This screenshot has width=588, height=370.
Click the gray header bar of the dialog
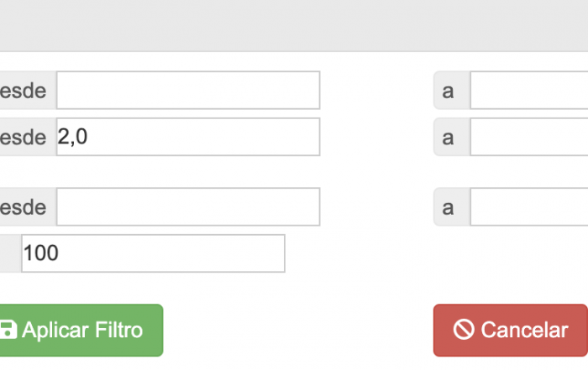pos(294,25)
